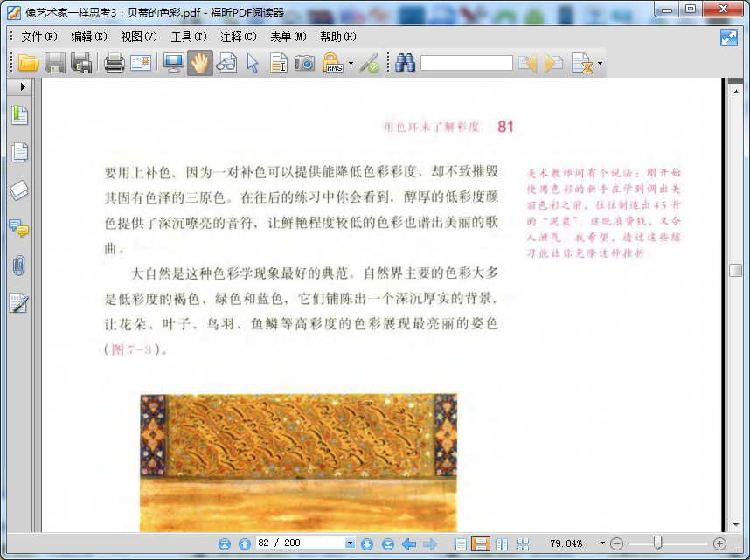Viewport: 750px width, 560px height.
Task: Go to the next page
Action: [367, 543]
